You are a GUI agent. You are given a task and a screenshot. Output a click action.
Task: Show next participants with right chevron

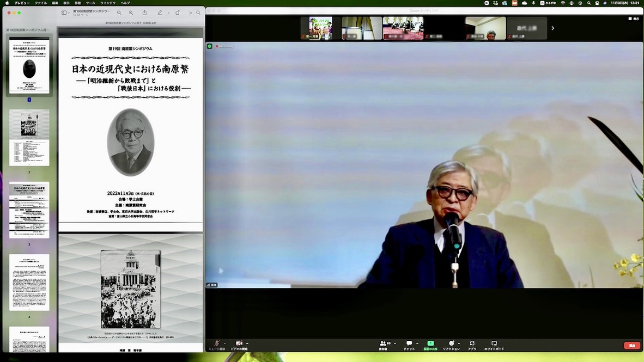point(553,28)
